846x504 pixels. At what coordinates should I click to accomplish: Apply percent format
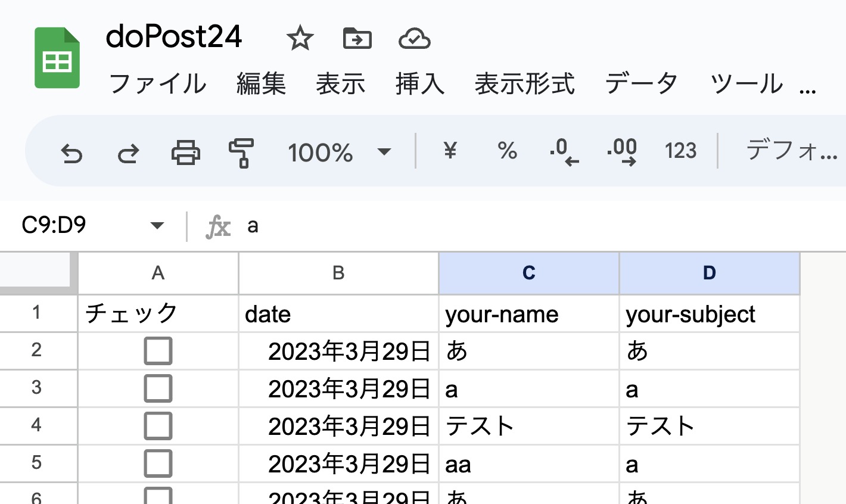coord(507,151)
